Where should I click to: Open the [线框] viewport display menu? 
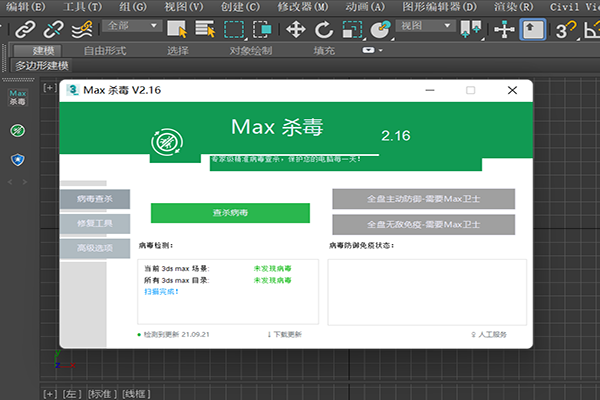coord(136,394)
